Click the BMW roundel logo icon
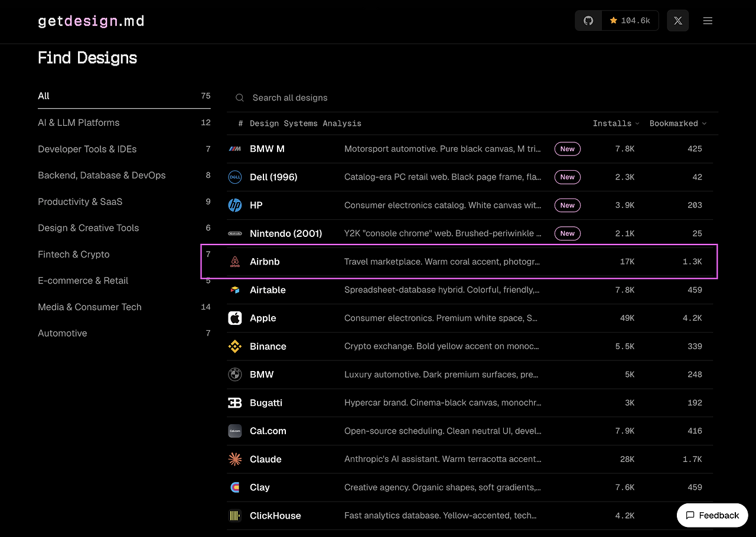 [x=235, y=375]
